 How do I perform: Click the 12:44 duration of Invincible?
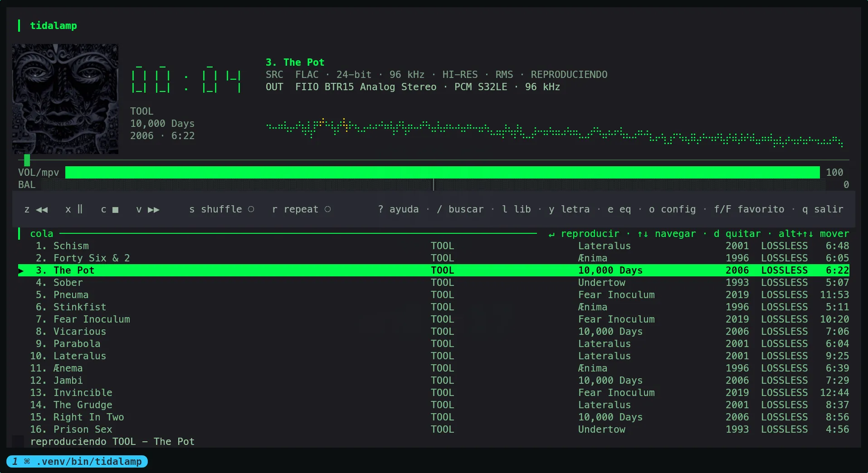click(x=834, y=392)
